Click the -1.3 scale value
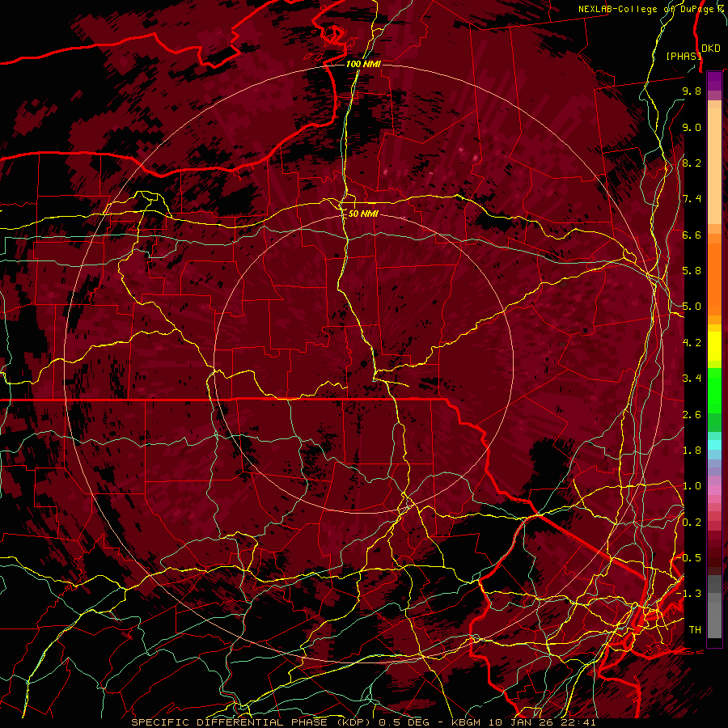 pos(688,594)
